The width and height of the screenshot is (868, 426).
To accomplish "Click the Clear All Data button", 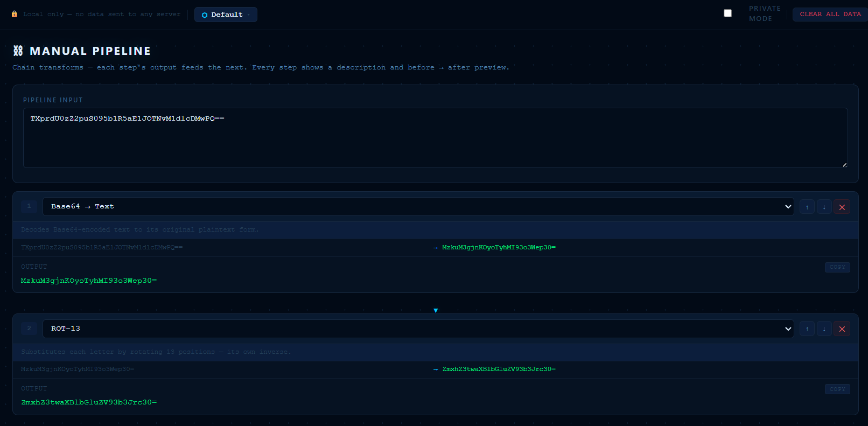I will (x=830, y=14).
